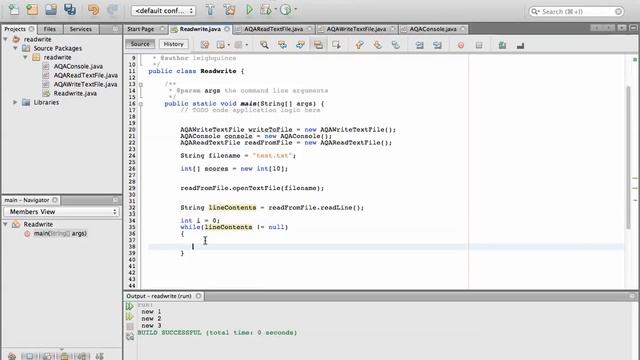Screen dimensions: 640x360
Task: Click the Re-run with different parameters yellow icon
Action: pyautogui.click(x=130, y=316)
